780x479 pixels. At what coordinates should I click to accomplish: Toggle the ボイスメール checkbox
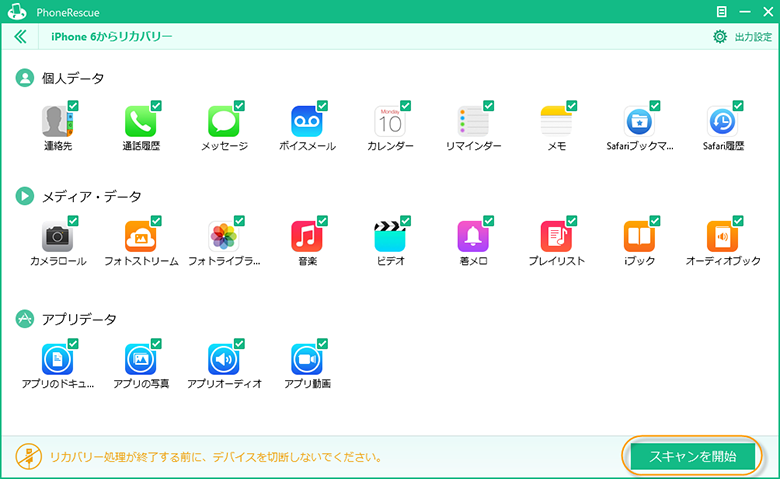(x=322, y=105)
